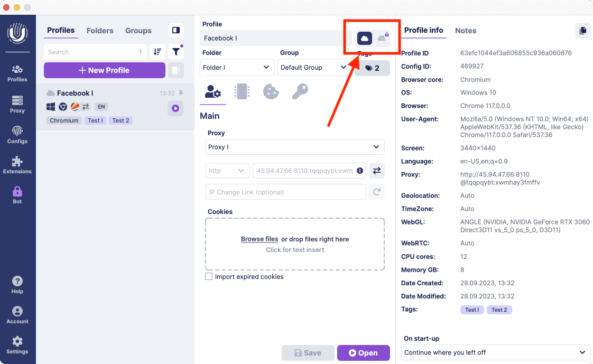Switch to the Notes tab
Screen dimensions: 593x364
pyautogui.click(x=466, y=31)
